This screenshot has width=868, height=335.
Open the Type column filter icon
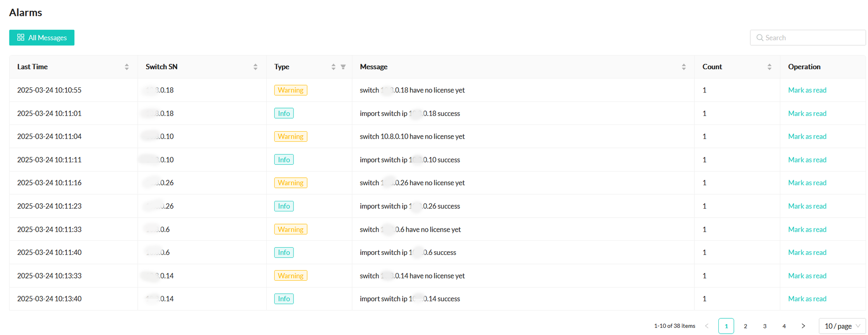coord(343,67)
